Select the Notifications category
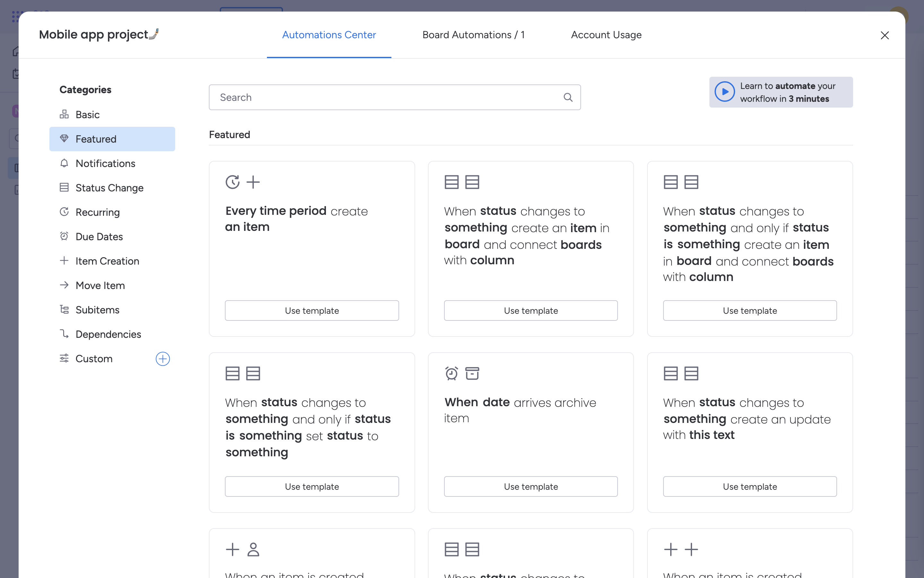The image size is (924, 578). tap(112, 163)
